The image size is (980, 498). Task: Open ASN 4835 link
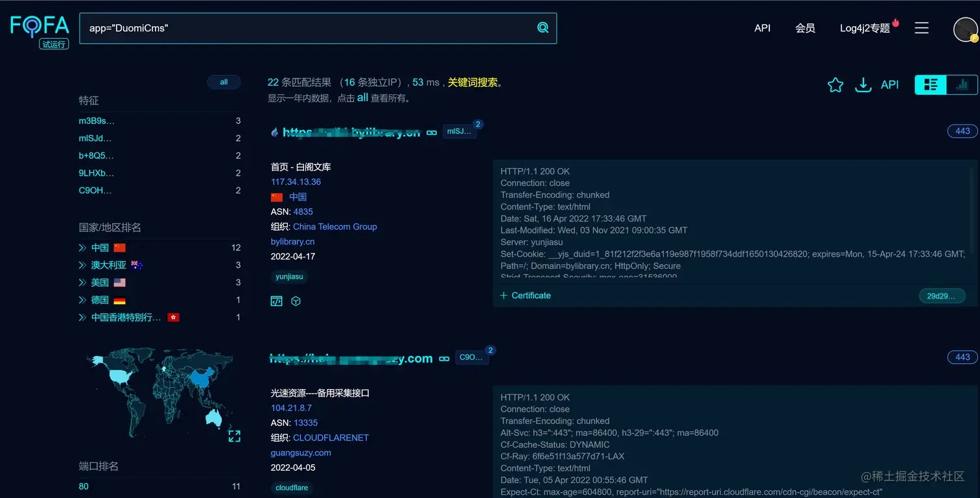(303, 211)
